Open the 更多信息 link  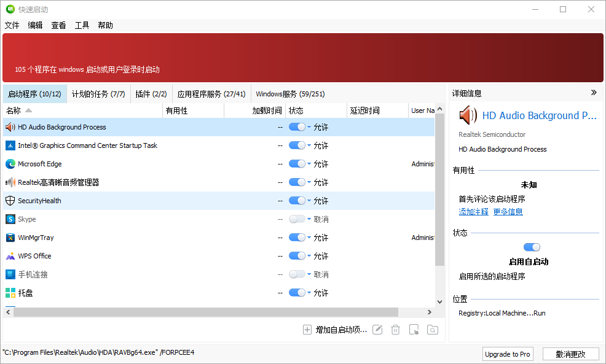tap(508, 212)
